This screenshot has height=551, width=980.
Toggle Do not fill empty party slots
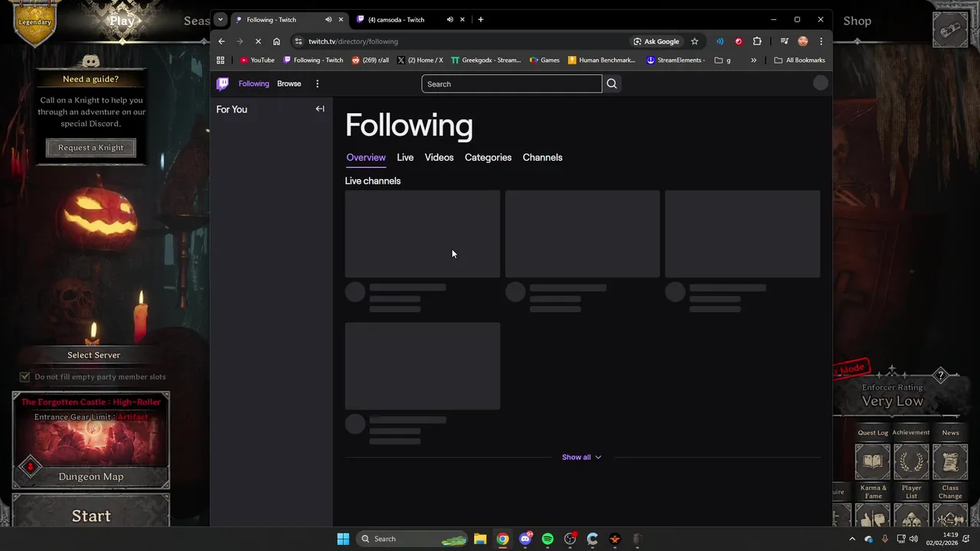point(24,377)
